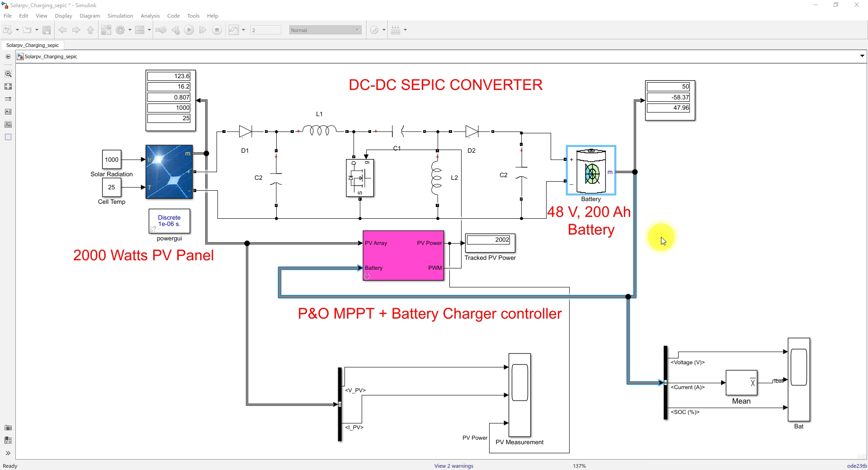Select the Bat scope block
This screenshot has height=470, width=868.
tap(799, 380)
